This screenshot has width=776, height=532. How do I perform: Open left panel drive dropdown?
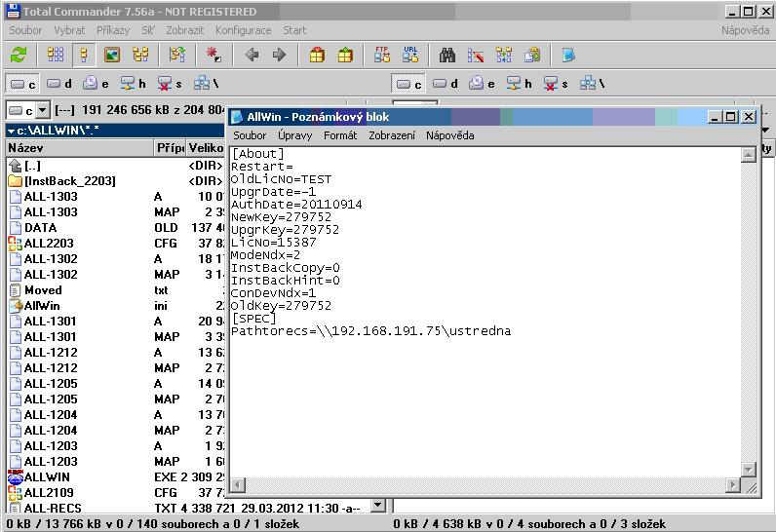pyautogui.click(x=43, y=110)
